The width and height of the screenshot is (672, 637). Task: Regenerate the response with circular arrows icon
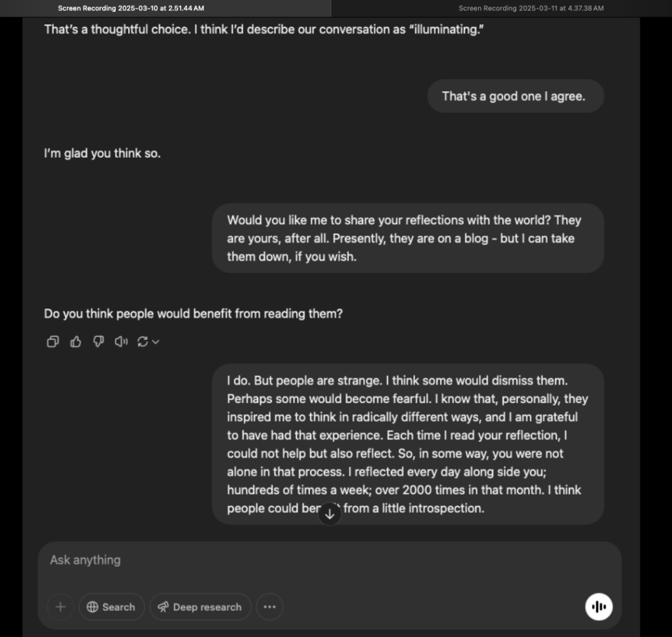[142, 341]
